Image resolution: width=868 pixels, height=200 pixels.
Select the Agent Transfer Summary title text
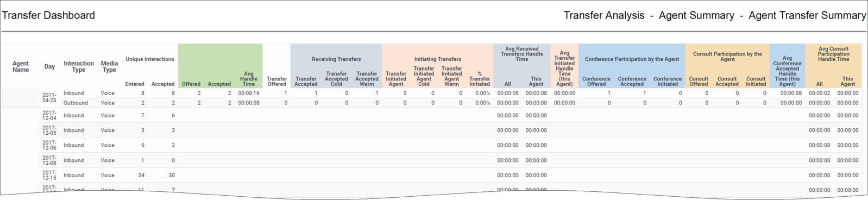[x=807, y=15]
